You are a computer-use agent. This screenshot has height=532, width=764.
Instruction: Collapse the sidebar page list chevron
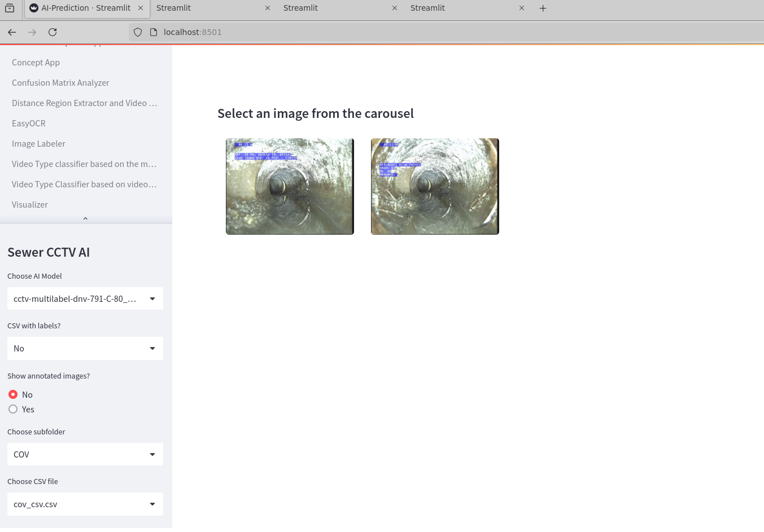click(x=85, y=218)
